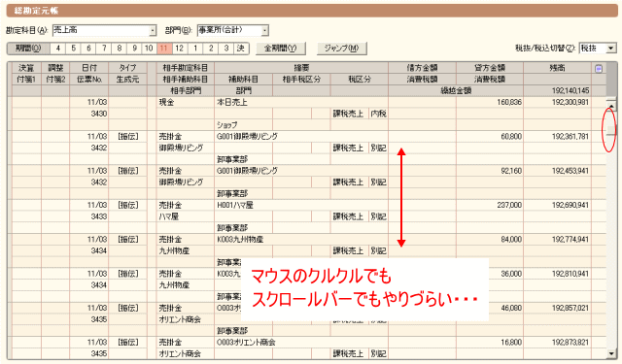Select month 7 in the period bar
This screenshot has height=364, width=622.
(x=104, y=49)
